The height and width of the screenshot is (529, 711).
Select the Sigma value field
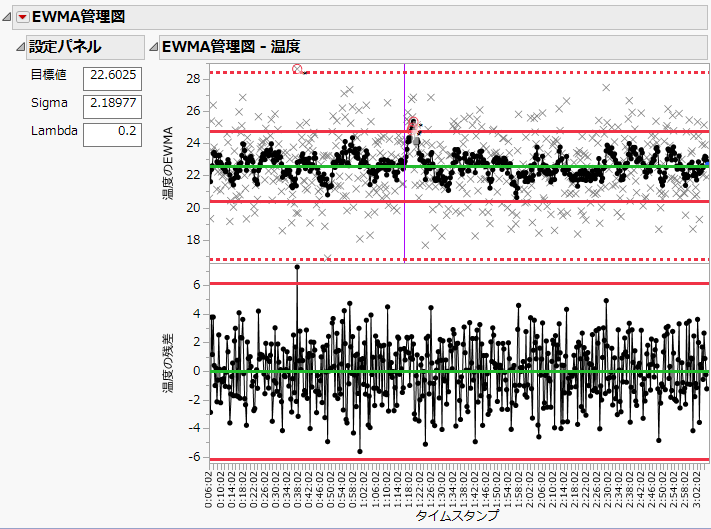[x=112, y=107]
